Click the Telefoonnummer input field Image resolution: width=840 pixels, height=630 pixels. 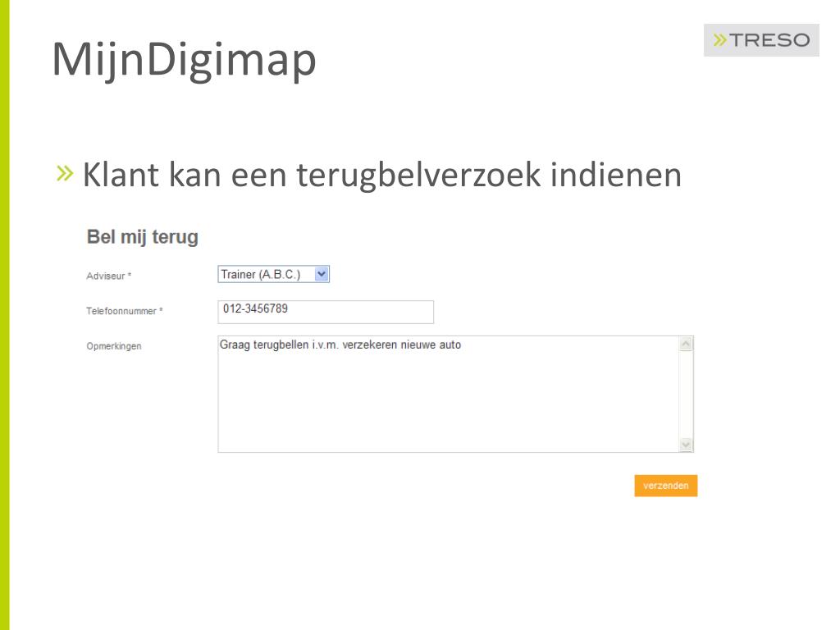pos(326,312)
